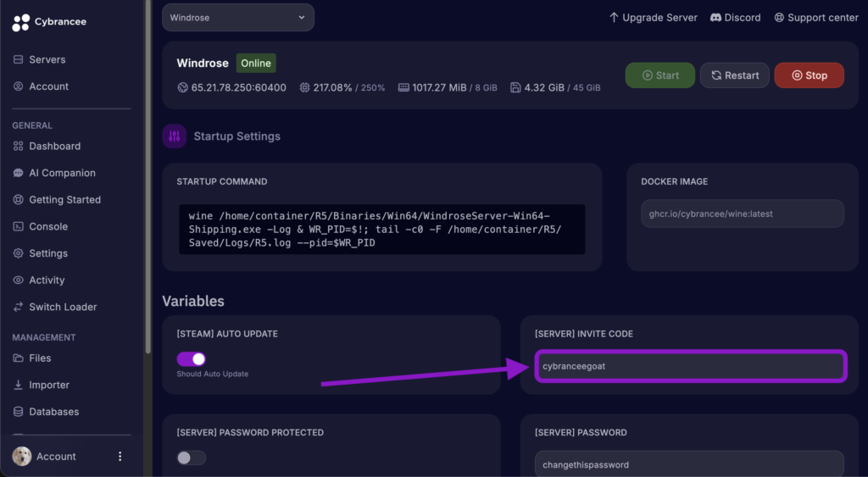Click the Startup Settings sliders icon
The image size is (868, 477).
[x=175, y=136]
